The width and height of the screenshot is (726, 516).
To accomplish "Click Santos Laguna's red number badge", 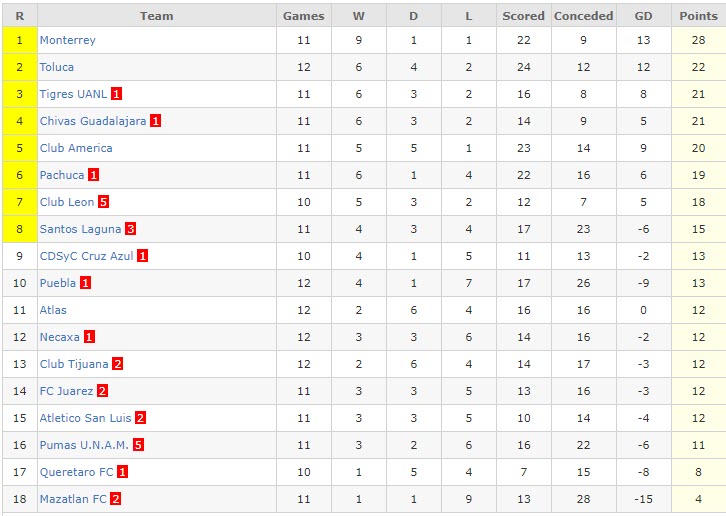I will pyautogui.click(x=130, y=229).
